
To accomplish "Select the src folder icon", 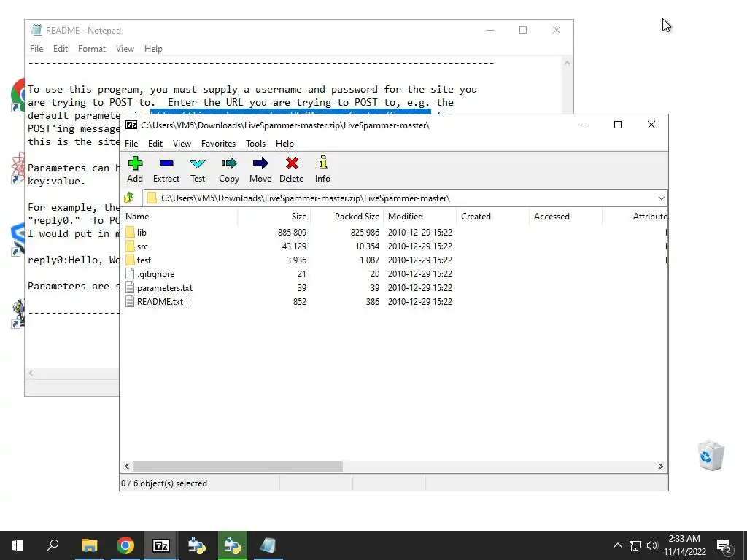I will click(x=130, y=246).
